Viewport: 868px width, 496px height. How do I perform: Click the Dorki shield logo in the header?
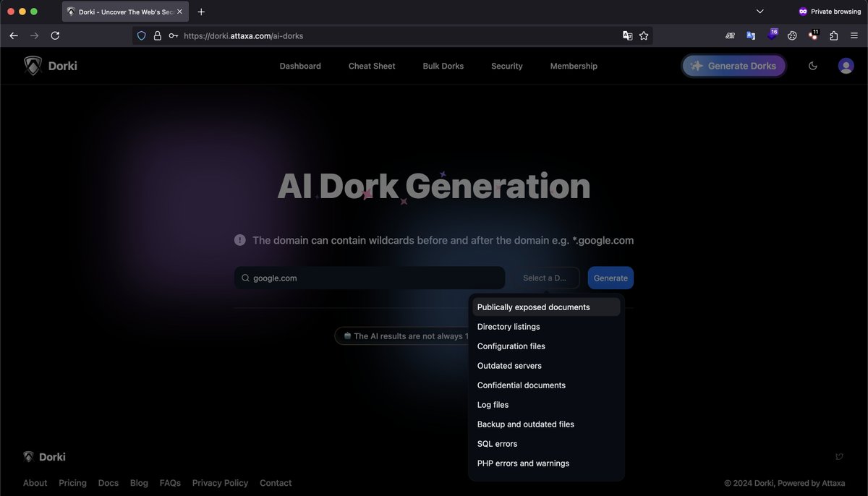click(32, 65)
